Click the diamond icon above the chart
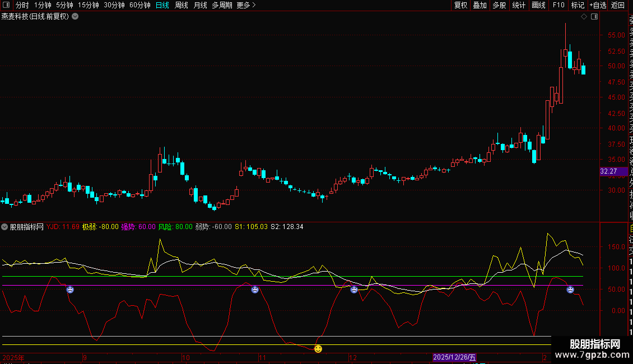Image resolution: width=633 pixels, height=364 pixels. 584,17
